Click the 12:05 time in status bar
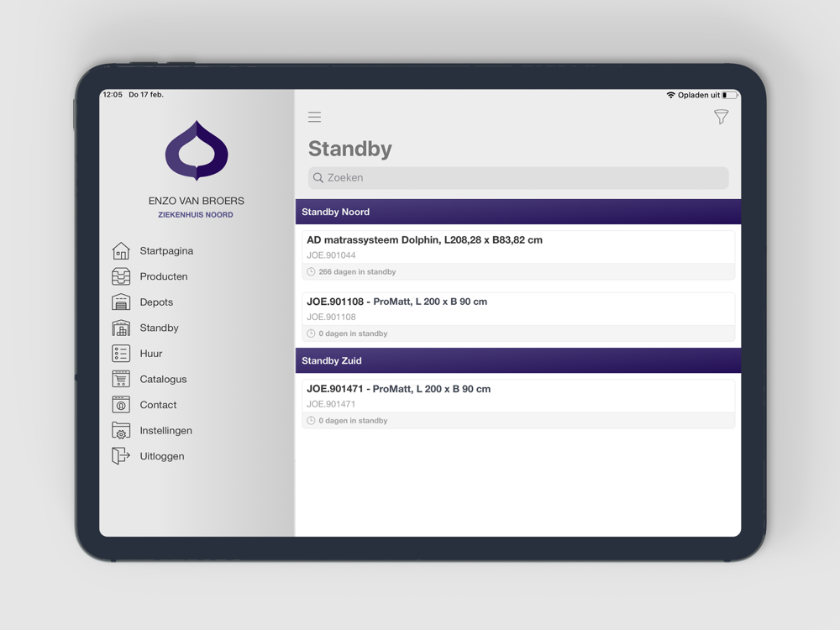 [113, 94]
